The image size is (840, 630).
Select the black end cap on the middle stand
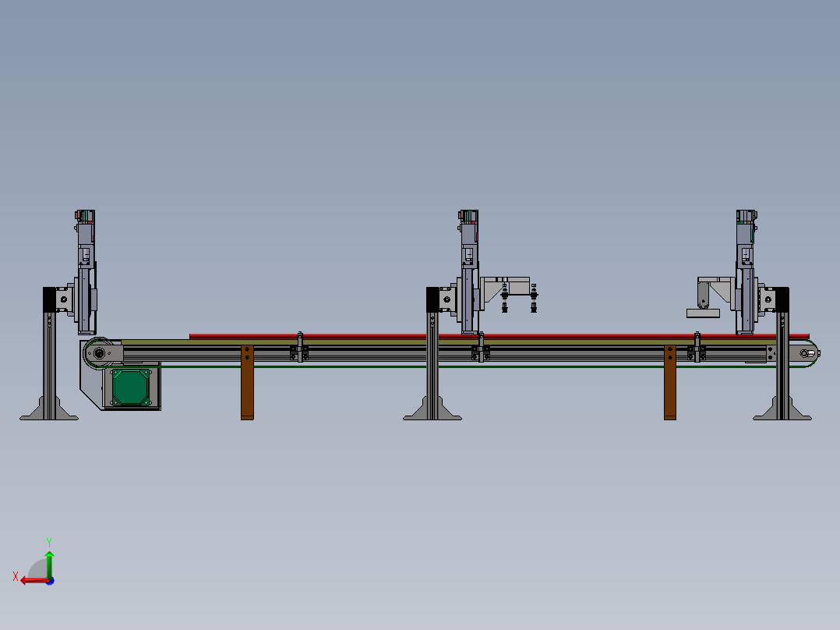(x=433, y=299)
